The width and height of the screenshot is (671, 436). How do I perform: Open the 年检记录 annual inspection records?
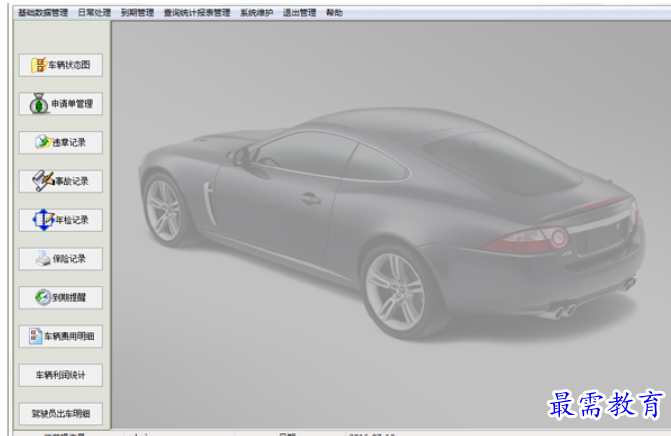(x=61, y=220)
